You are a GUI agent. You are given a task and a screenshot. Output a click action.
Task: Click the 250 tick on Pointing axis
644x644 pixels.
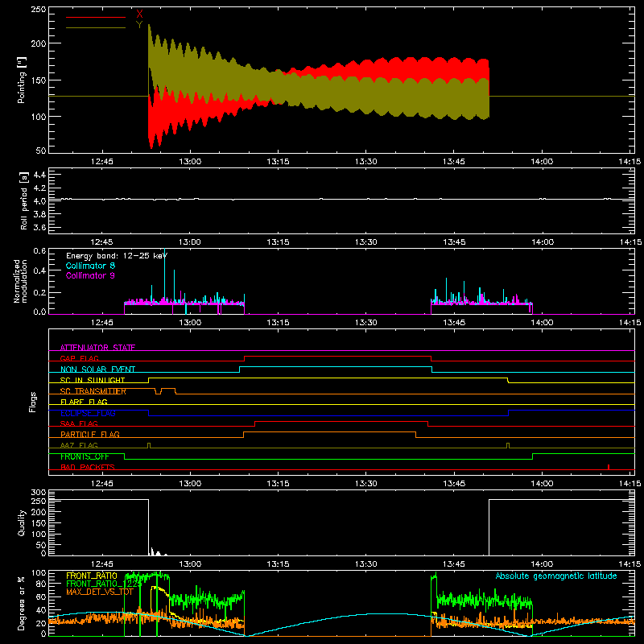(39, 9)
